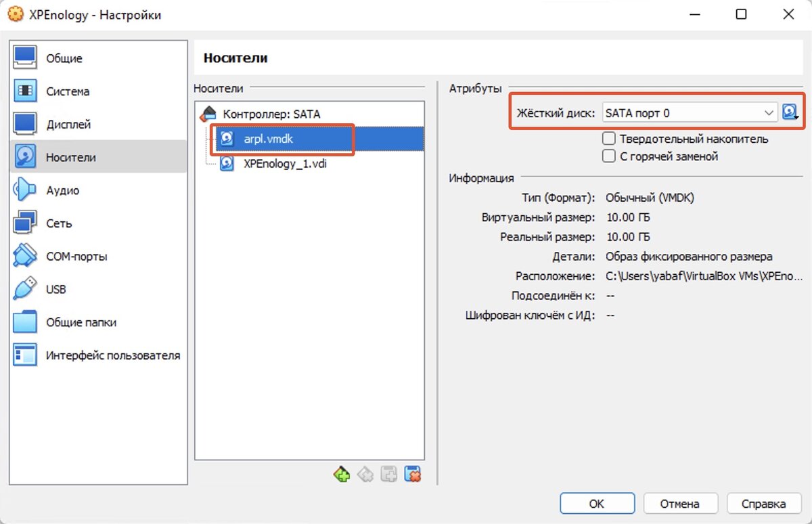Screen dimensions: 812x524
Task: Open the Система settings section
Action: pos(99,91)
